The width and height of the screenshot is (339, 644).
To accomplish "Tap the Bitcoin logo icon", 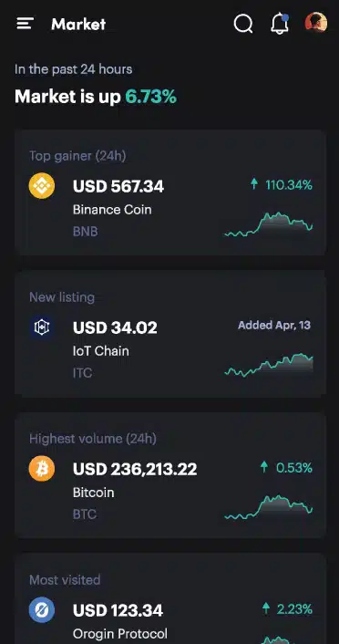I will pos(41,468).
